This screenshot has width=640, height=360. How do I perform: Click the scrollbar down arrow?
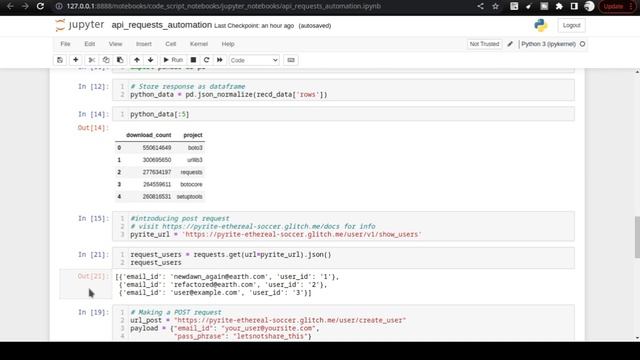(637, 338)
